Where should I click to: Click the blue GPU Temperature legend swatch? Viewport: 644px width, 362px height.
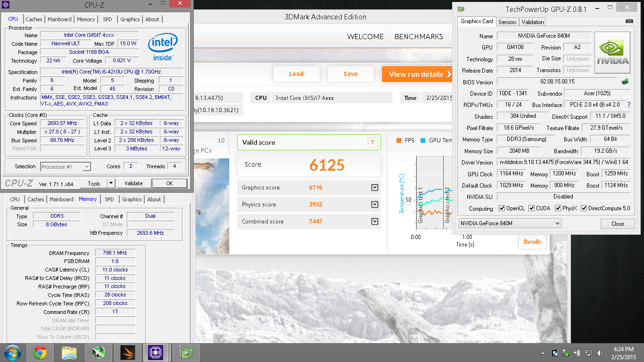point(423,140)
